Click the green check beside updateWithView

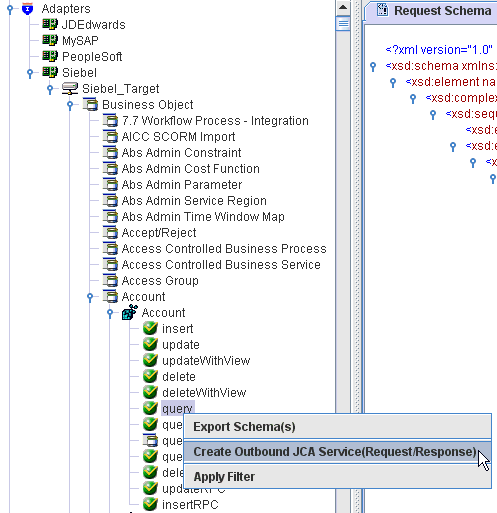(150, 360)
